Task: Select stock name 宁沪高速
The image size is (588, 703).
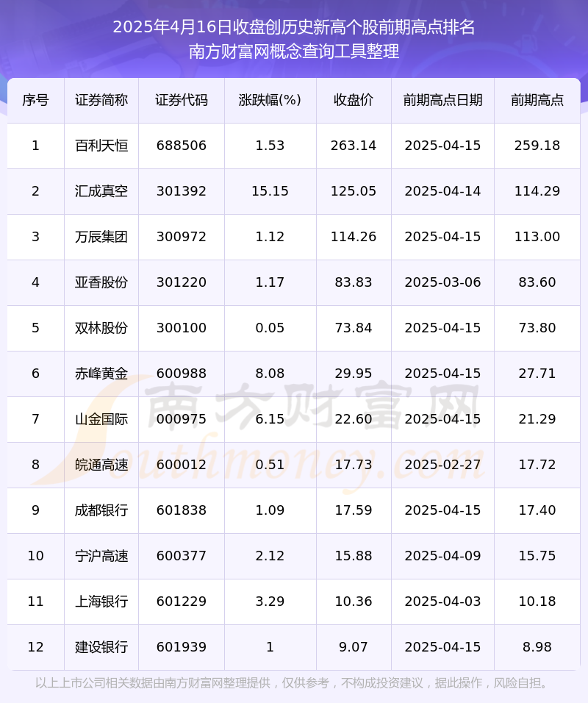Action: coord(101,556)
